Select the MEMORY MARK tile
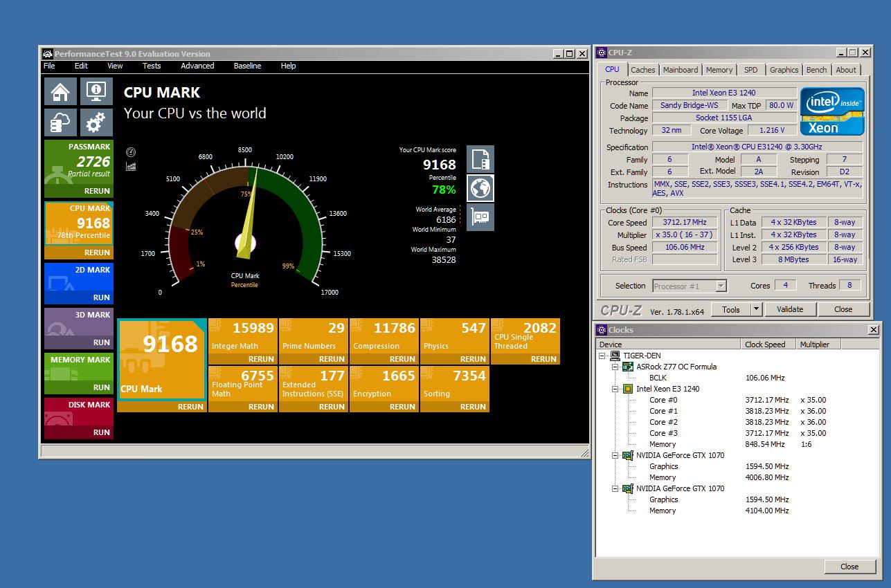Screen dimensions: 891x588 pos(79,374)
